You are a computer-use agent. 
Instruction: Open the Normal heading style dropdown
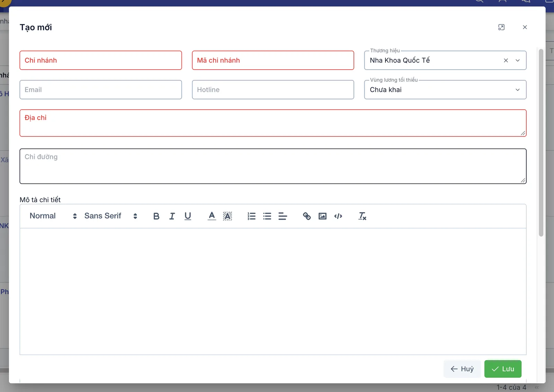point(53,216)
